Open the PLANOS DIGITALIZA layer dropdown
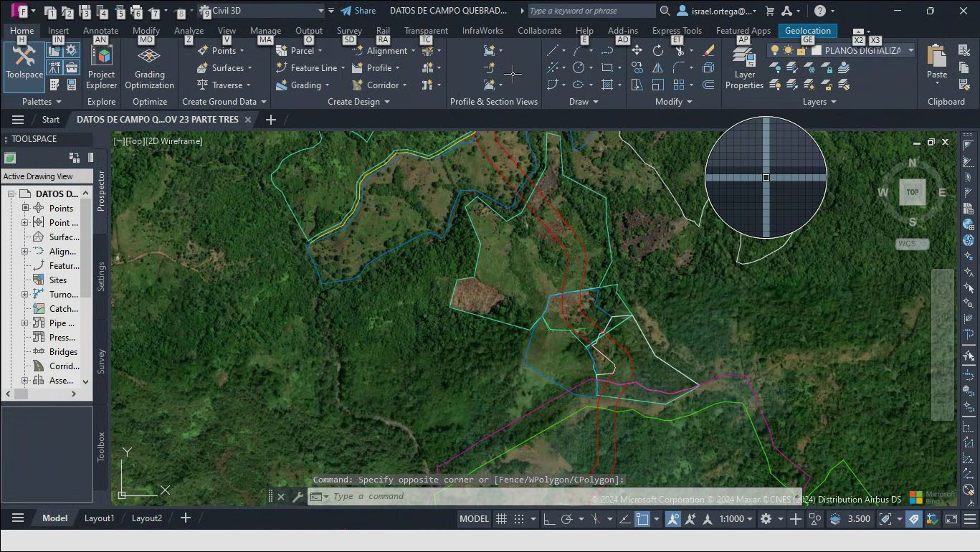This screenshot has height=552, width=980. (x=910, y=51)
